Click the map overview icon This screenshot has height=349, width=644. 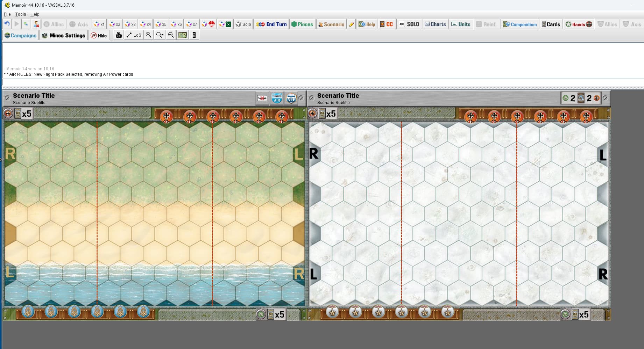pos(183,35)
